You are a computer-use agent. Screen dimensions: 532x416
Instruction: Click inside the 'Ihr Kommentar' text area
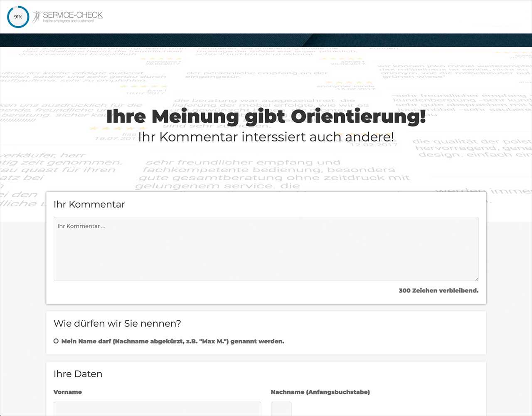pyautogui.click(x=266, y=249)
